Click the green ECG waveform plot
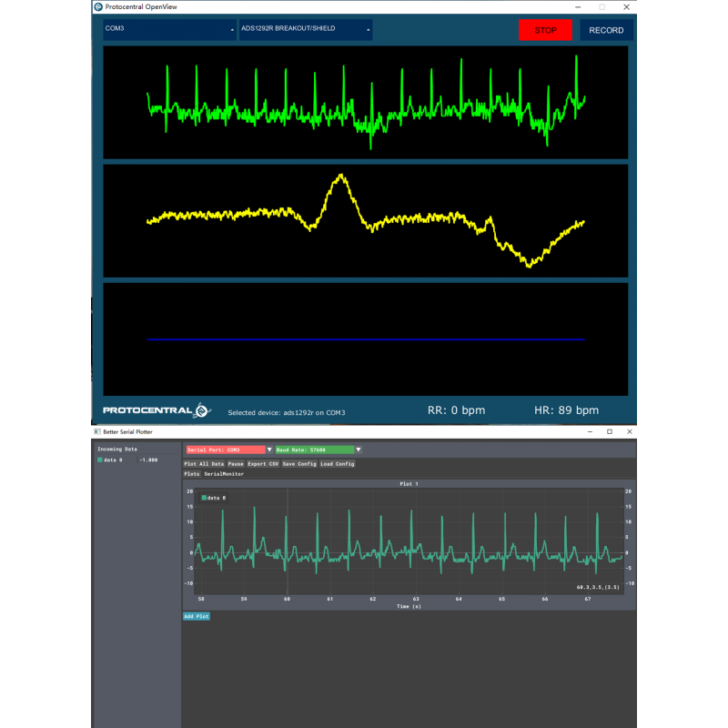728x728 pixels. (x=366, y=103)
